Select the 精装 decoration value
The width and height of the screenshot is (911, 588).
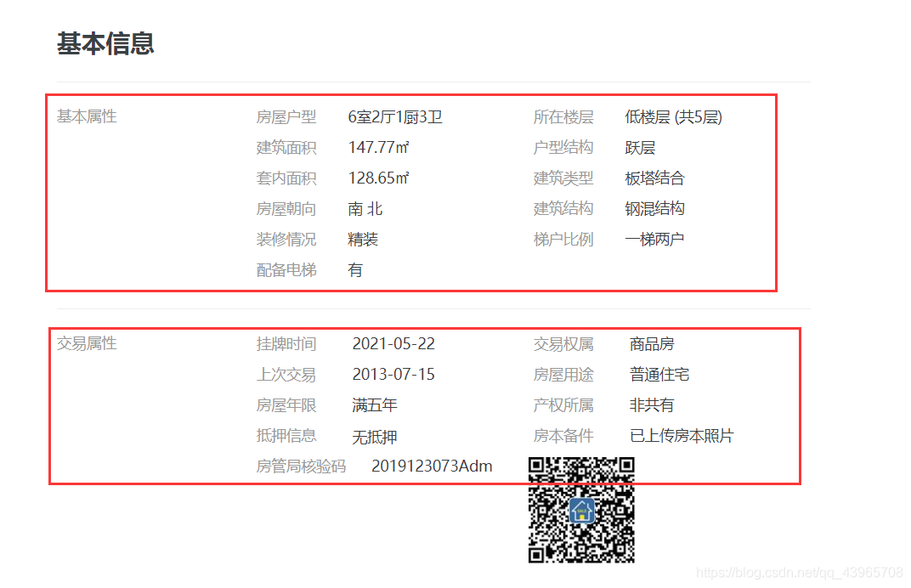click(x=363, y=239)
